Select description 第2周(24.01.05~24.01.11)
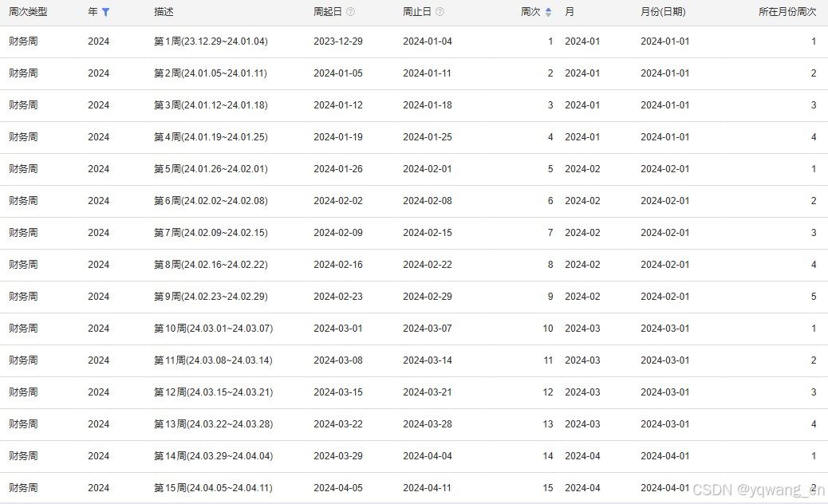The image size is (828, 504). click(x=210, y=73)
